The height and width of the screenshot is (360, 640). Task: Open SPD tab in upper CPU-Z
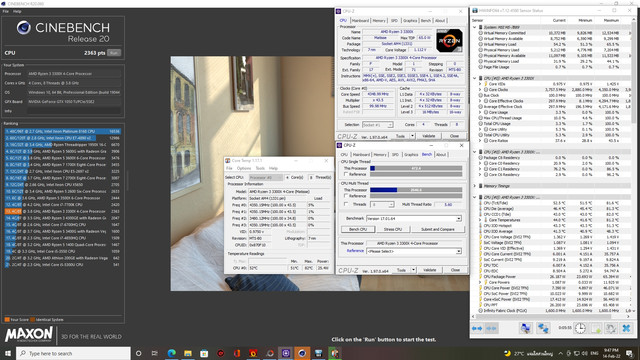pos(394,20)
